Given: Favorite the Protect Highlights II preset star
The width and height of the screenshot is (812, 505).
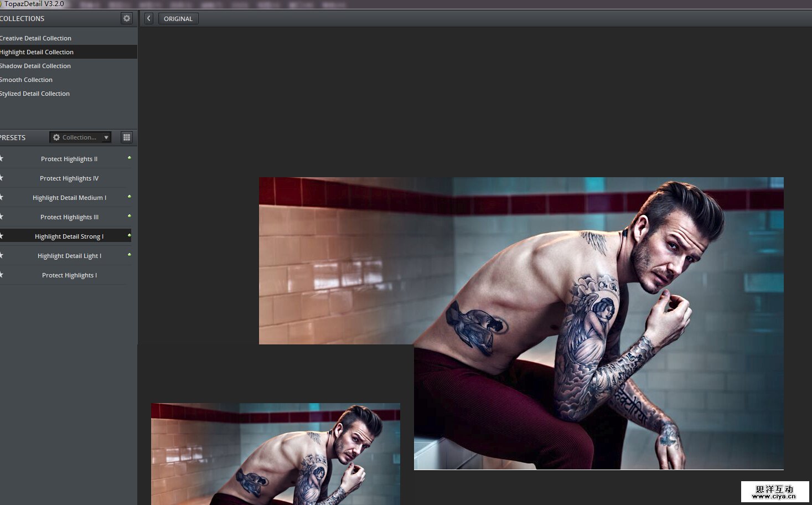Looking at the screenshot, I should pyautogui.click(x=2, y=158).
